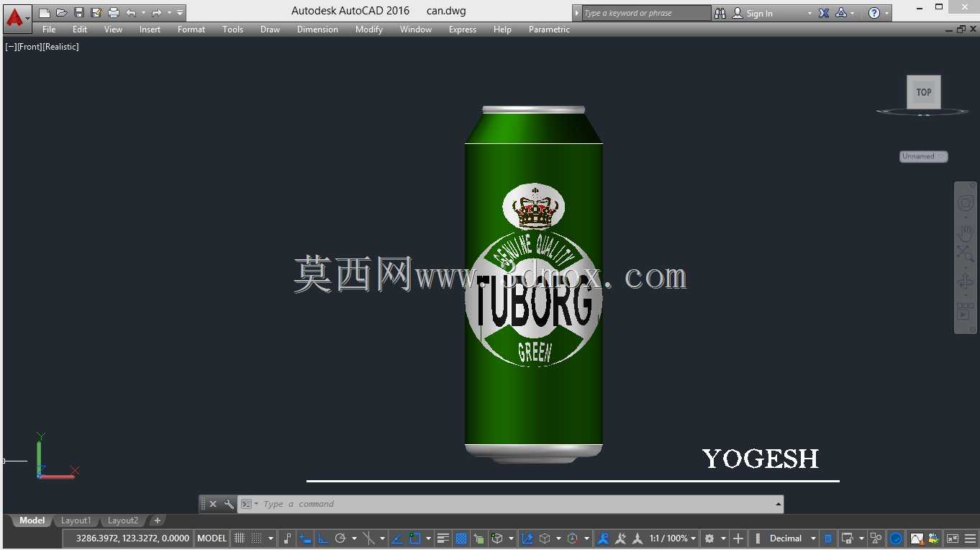
Task: Open the Decimal units dropdown
Action: click(x=793, y=538)
